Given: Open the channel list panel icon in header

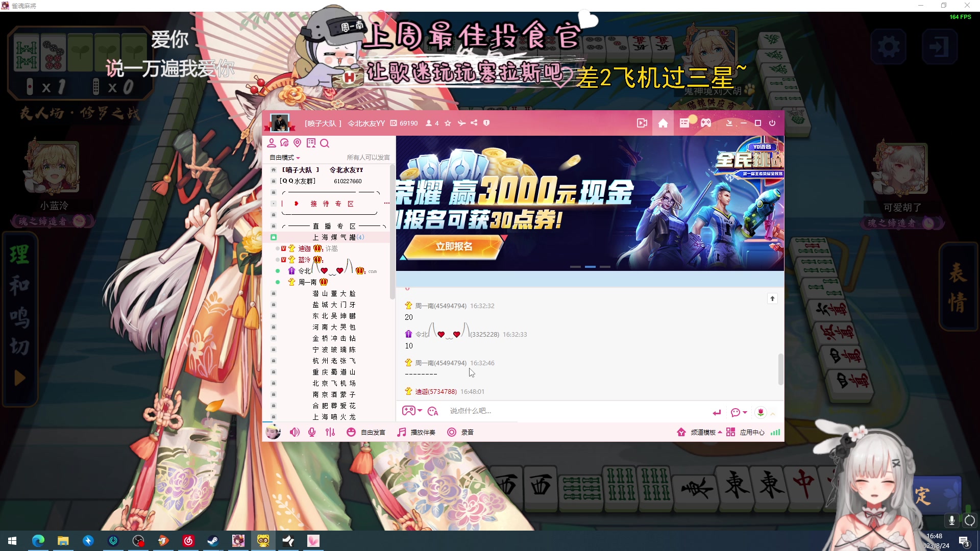Looking at the screenshot, I should [x=684, y=123].
